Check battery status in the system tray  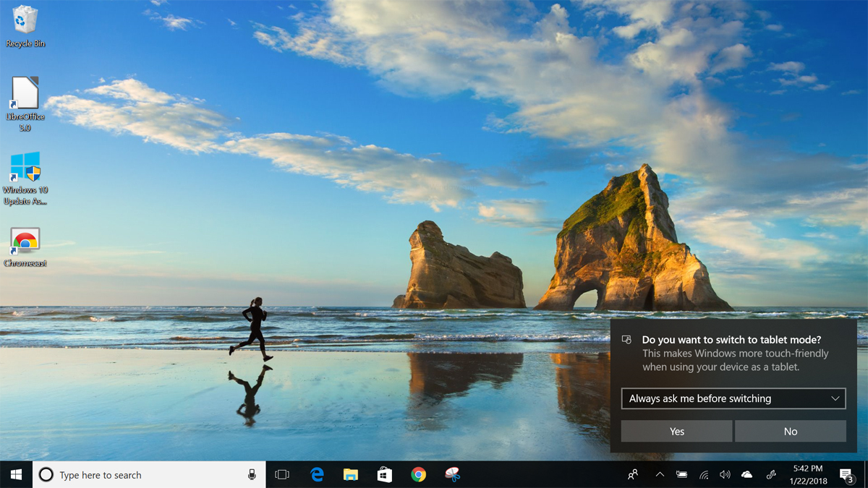pos(681,474)
